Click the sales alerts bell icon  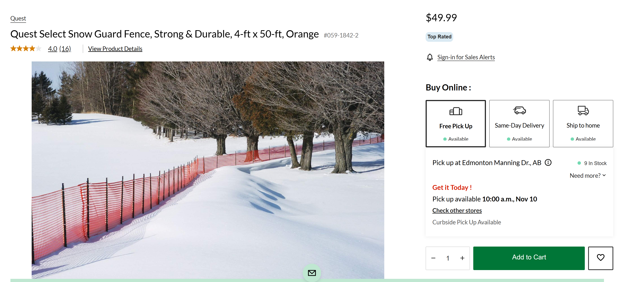[x=430, y=57]
